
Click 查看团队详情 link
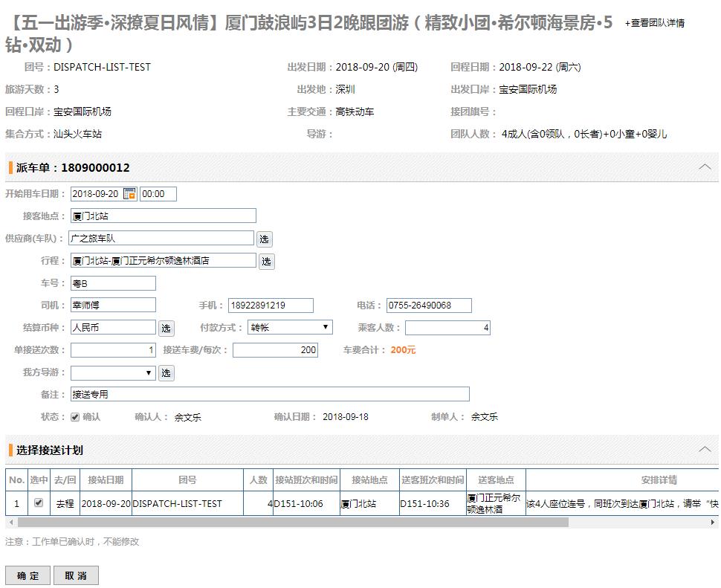[x=655, y=23]
